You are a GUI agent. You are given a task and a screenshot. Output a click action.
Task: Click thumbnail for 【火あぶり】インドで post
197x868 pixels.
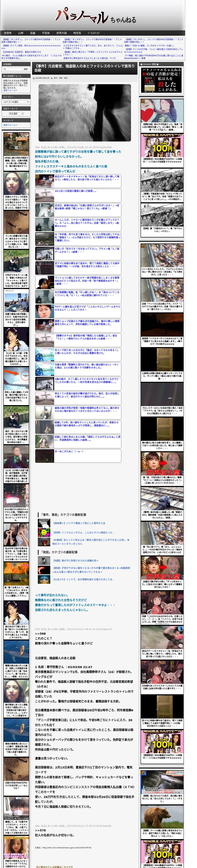[44, 580]
